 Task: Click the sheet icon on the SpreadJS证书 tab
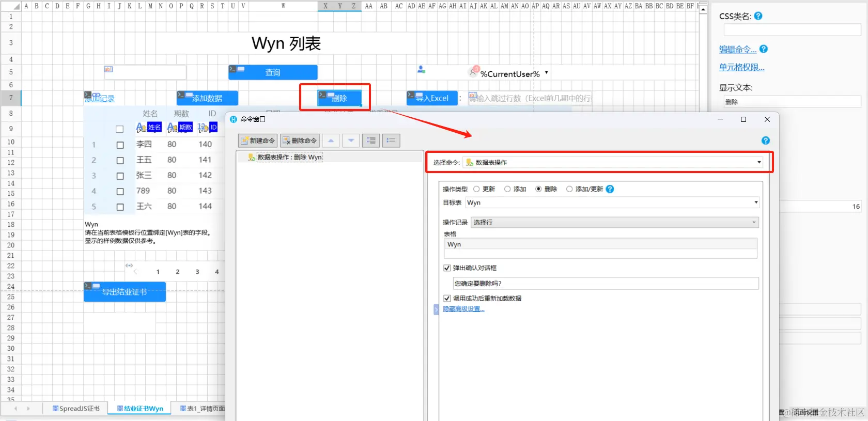[55, 409]
